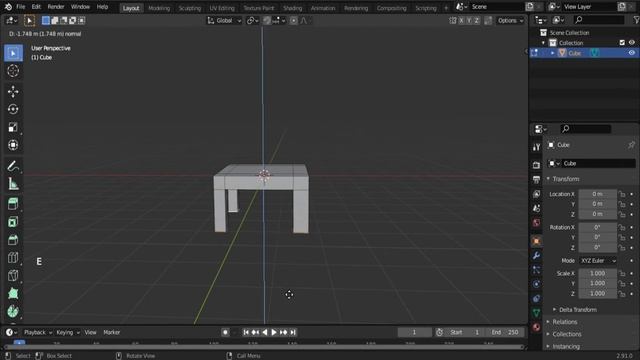Click the Scale Z value slider
Screen dimensions: 640x360
(x=598, y=293)
